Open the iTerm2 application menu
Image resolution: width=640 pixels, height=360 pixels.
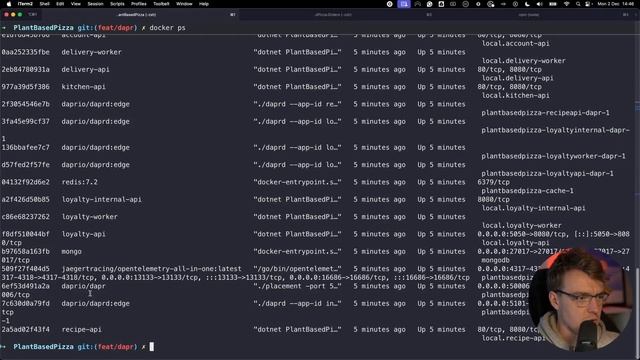pos(25,4)
